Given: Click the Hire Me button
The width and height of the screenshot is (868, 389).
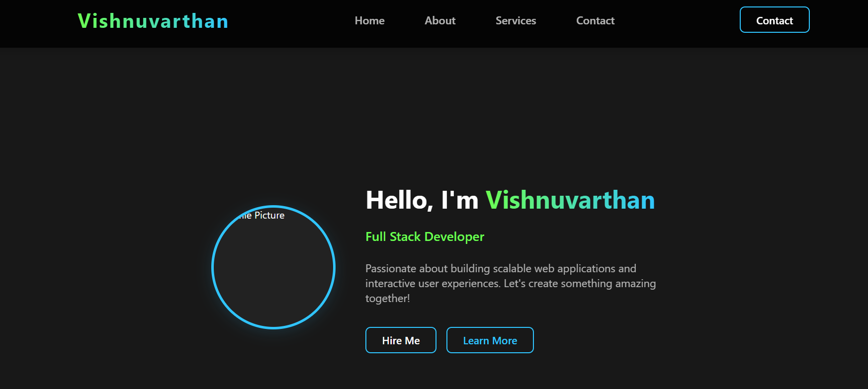Looking at the screenshot, I should pos(401,340).
